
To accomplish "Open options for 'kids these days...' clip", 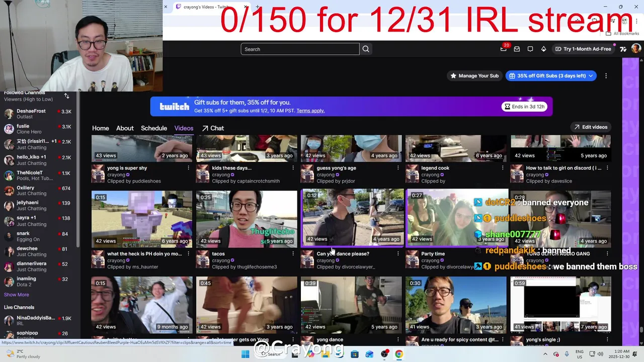I will click(x=293, y=168).
